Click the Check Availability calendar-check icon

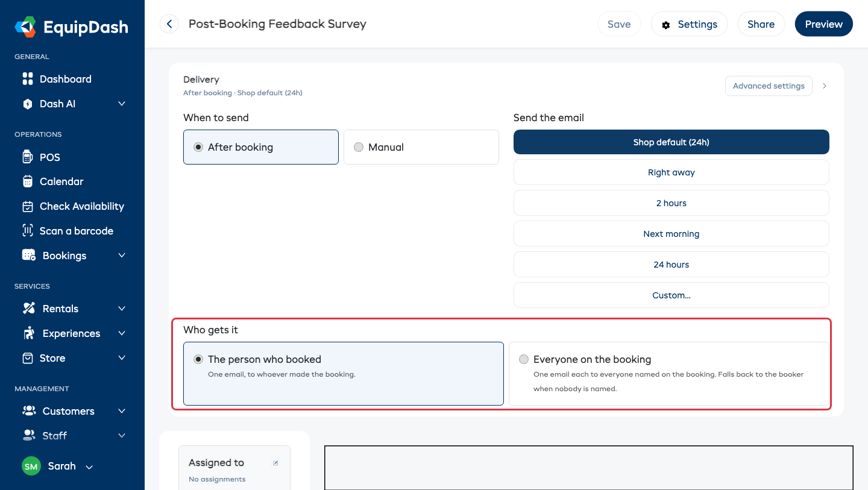(27, 206)
